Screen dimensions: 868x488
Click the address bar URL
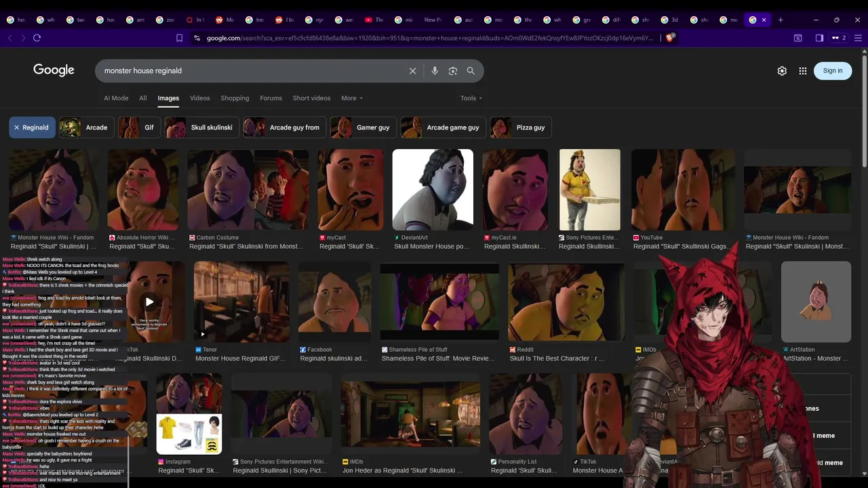(429, 38)
